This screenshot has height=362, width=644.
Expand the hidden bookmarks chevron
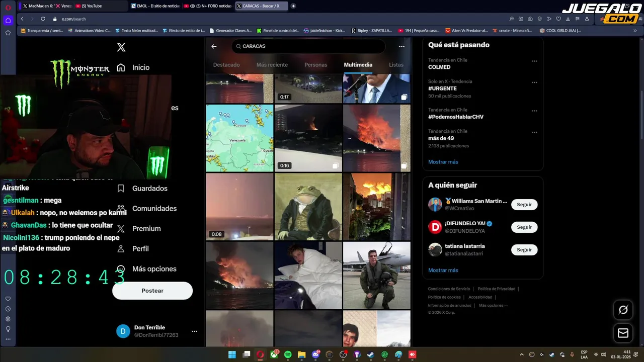click(635, 31)
